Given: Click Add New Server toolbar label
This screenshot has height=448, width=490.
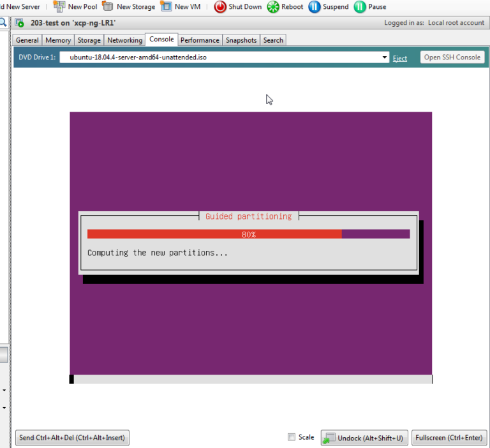Looking at the screenshot, I should point(20,6).
